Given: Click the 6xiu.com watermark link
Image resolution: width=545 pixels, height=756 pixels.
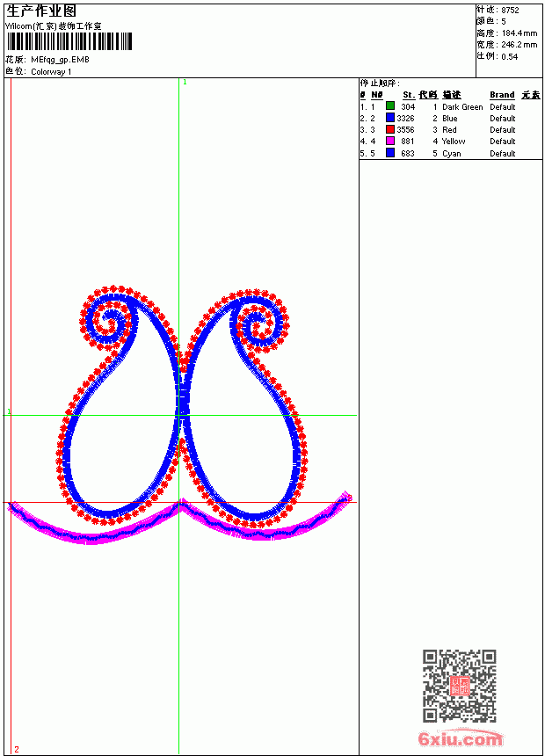Looking at the screenshot, I should pos(461,739).
